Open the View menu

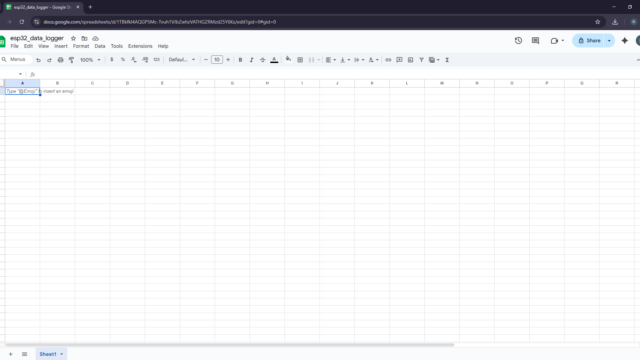point(43,46)
